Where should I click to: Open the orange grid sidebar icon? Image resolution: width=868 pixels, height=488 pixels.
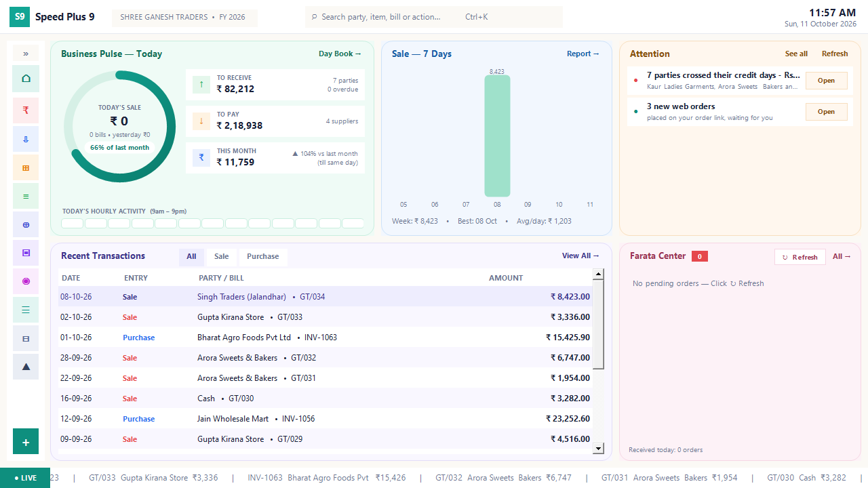coord(26,167)
